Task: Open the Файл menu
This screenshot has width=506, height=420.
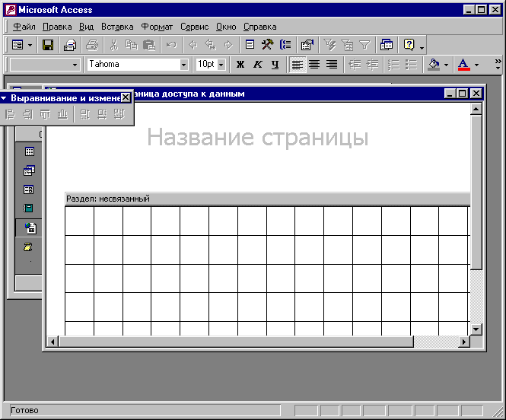Action: [x=24, y=27]
